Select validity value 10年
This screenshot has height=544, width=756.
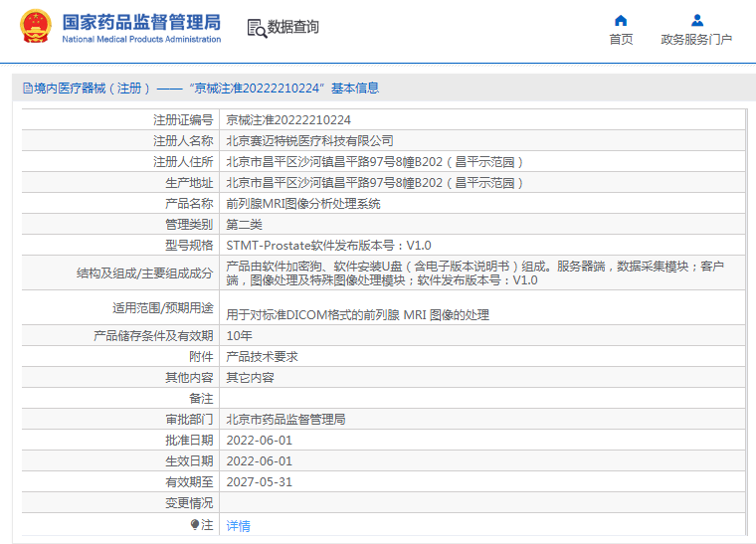click(239, 336)
